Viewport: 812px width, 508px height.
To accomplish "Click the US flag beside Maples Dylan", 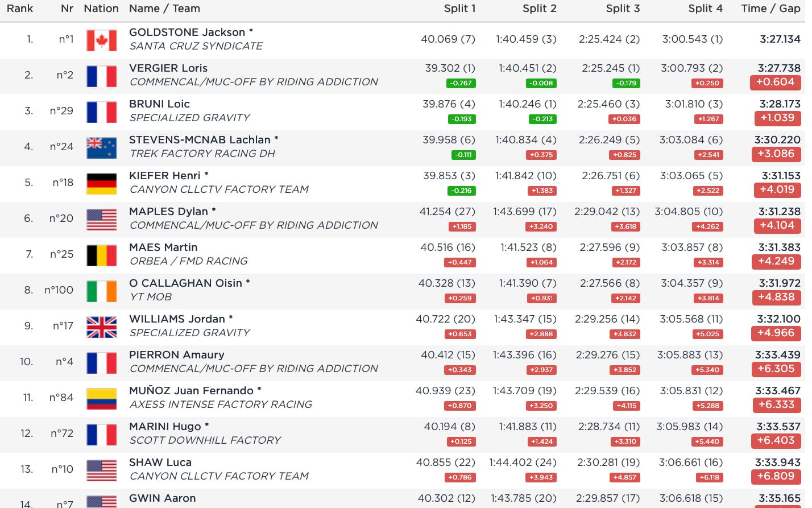I will [x=101, y=220].
